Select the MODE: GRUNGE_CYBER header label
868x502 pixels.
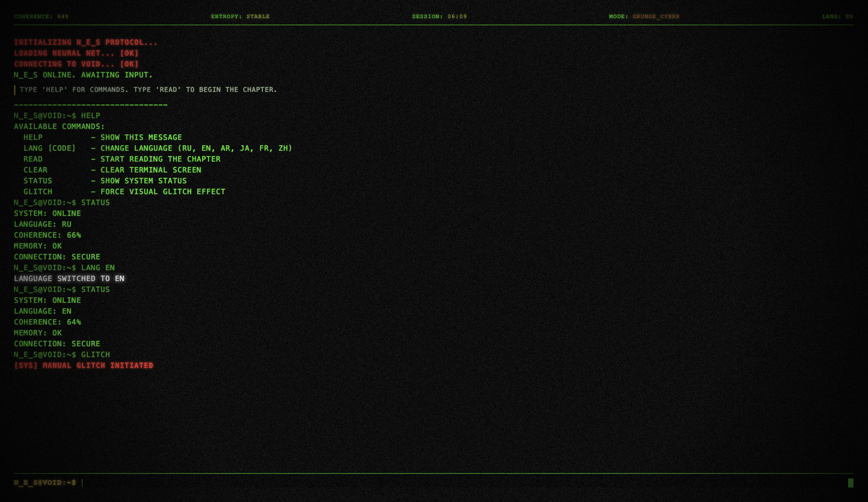coord(644,16)
